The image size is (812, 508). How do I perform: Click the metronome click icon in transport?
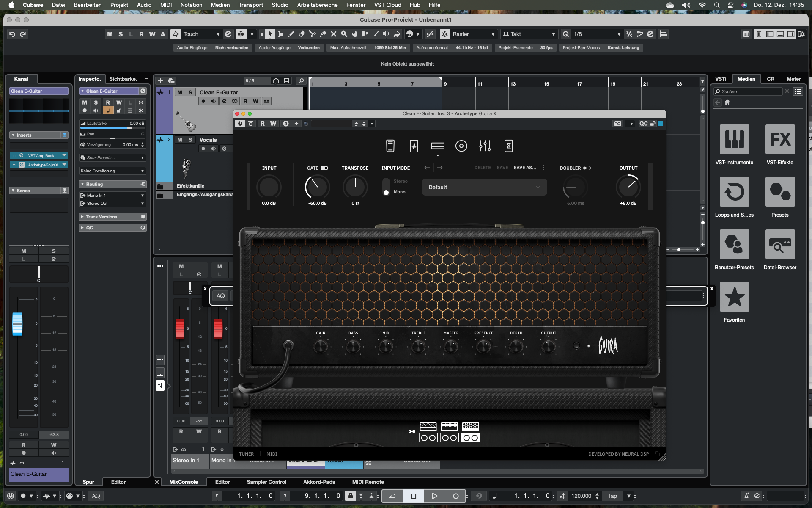[746, 496]
